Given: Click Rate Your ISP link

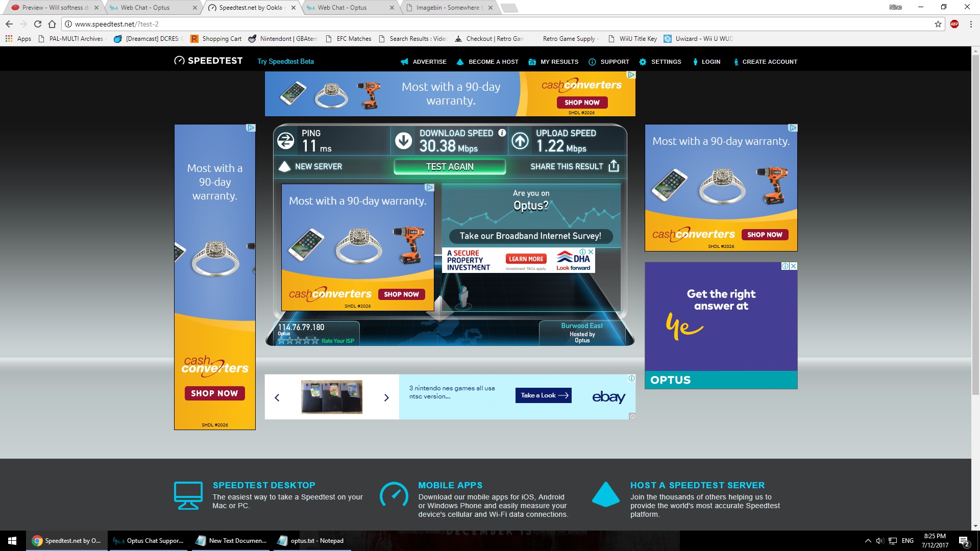Looking at the screenshot, I should point(337,341).
